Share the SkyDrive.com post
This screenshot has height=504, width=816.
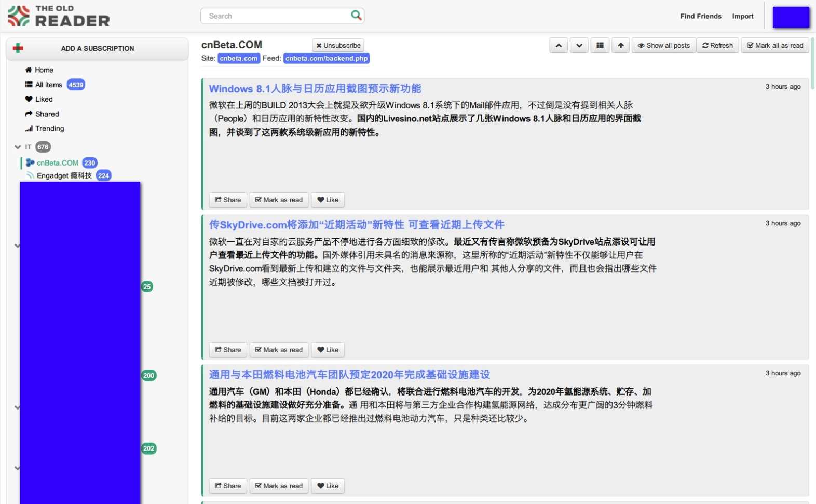[x=228, y=350]
